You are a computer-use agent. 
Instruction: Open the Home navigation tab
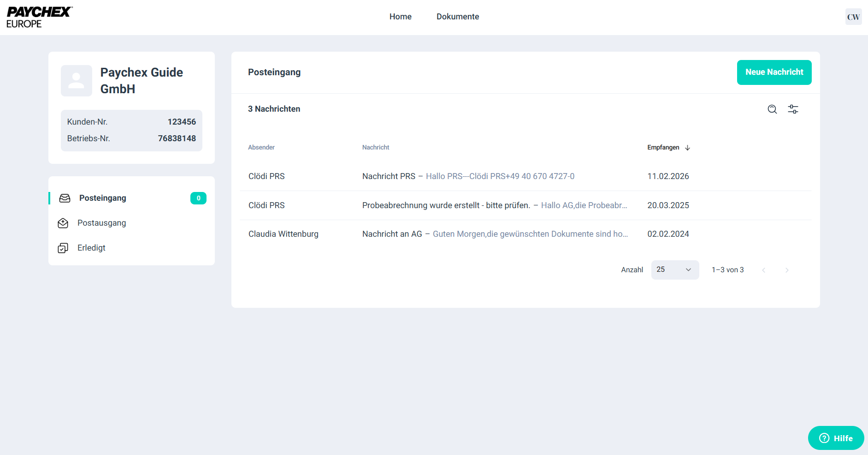tap(400, 17)
